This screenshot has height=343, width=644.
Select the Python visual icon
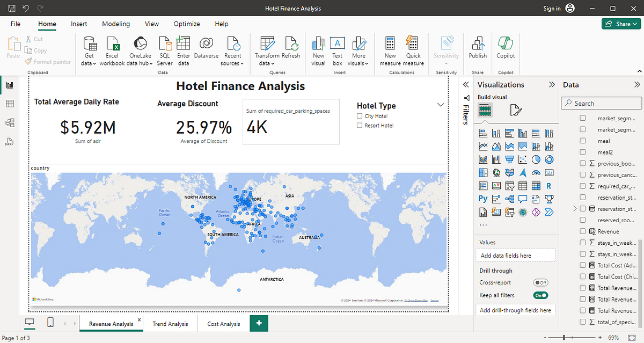[483, 199]
